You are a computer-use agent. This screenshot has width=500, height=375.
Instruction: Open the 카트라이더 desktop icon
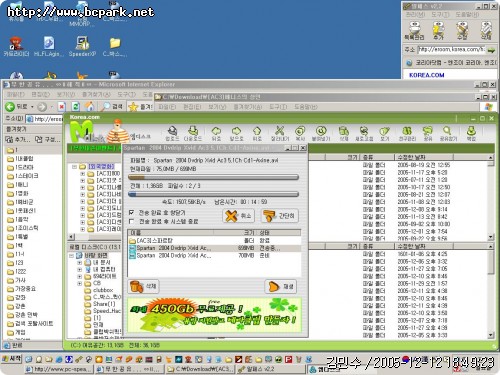[x=16, y=47]
